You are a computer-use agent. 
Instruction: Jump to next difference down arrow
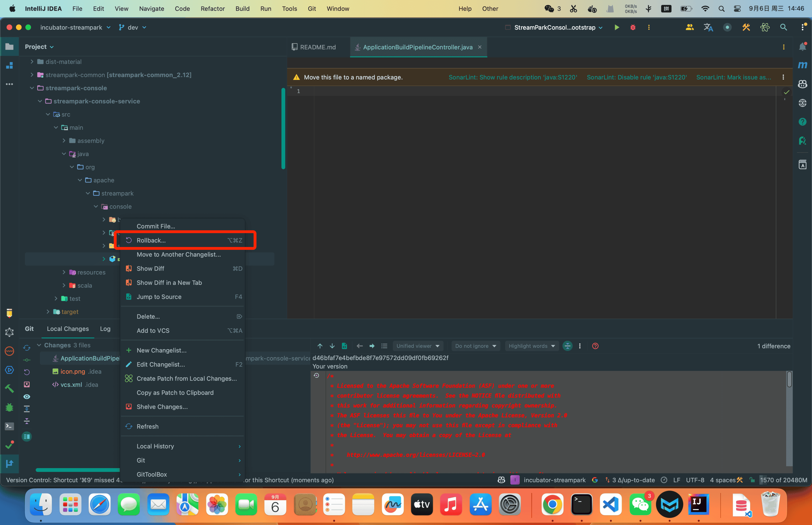332,346
